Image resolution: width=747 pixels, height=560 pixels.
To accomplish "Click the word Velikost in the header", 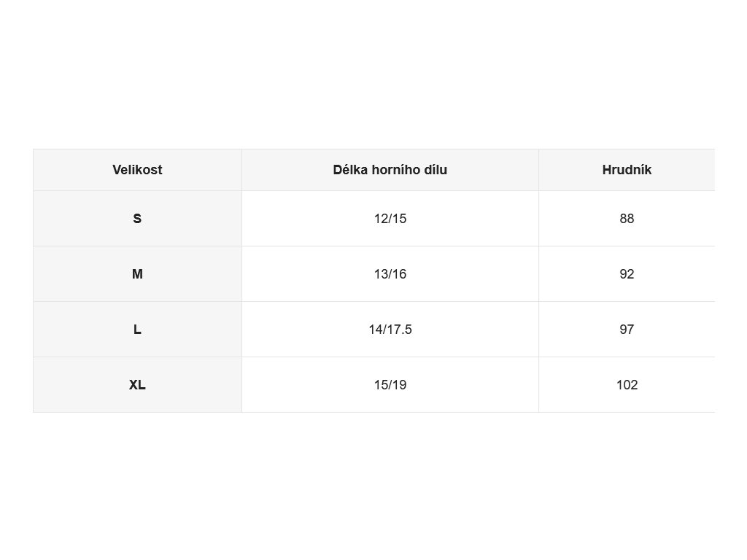I will pos(137,170).
